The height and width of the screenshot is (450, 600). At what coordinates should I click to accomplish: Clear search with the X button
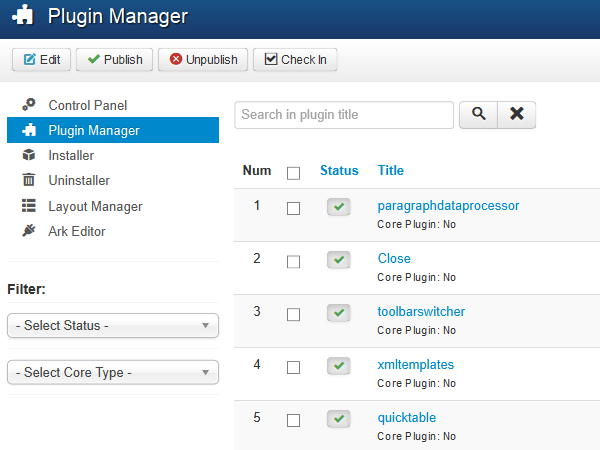[517, 115]
